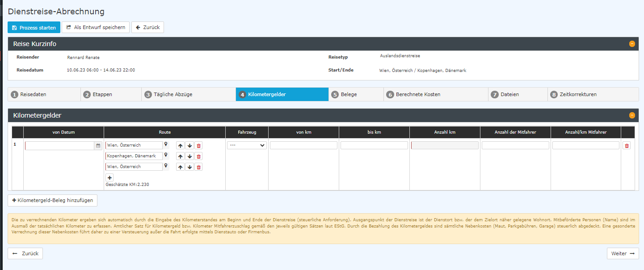Move Kopenhagen route stop up
Screen dimensions: 644x270
(x=180, y=156)
